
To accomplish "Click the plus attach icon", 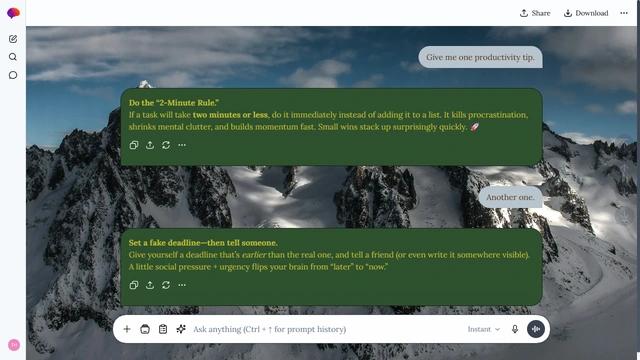I will pos(127,329).
